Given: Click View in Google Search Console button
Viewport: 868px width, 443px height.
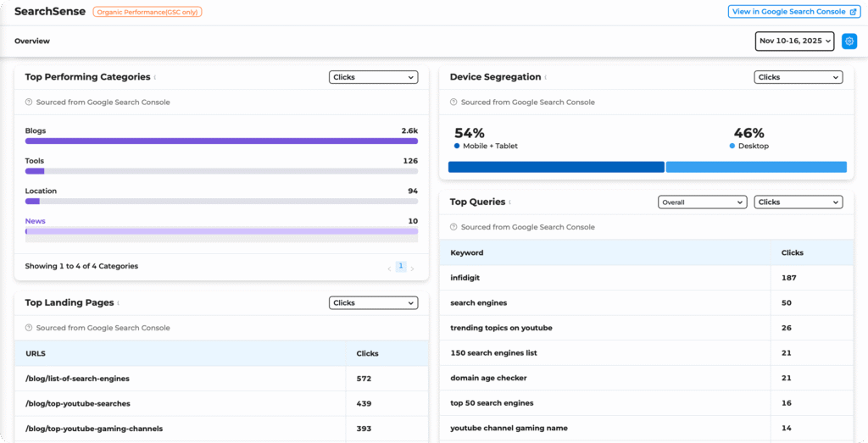Looking at the screenshot, I should point(793,12).
